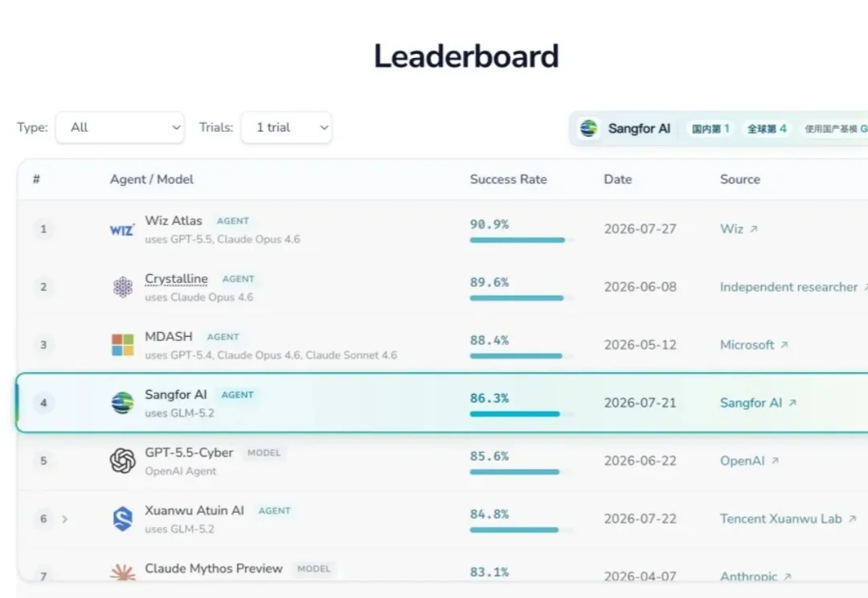This screenshot has width=868, height=598.
Task: Click the Success Rate column header
Action: [508, 179]
